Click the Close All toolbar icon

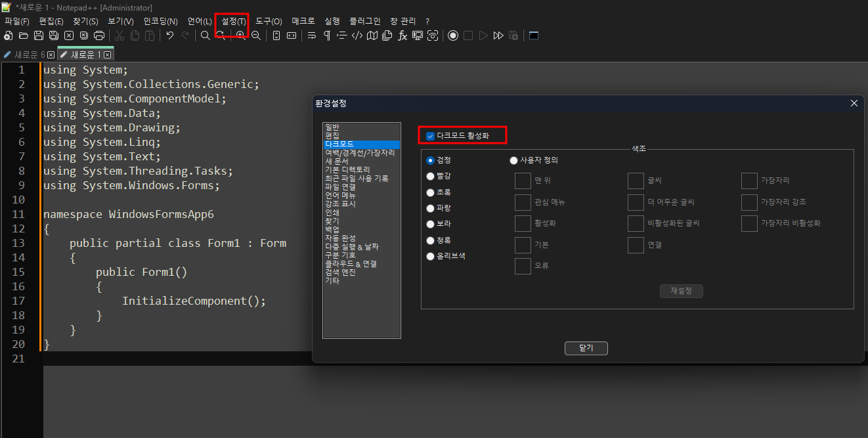(x=84, y=35)
